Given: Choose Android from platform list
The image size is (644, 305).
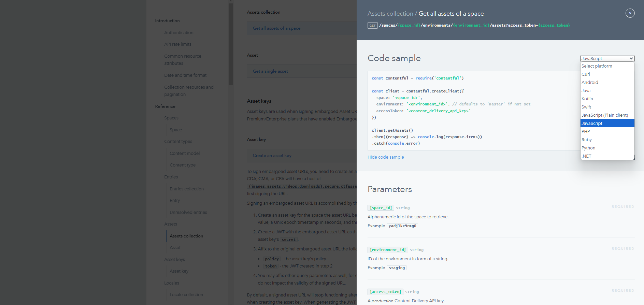Looking at the screenshot, I should [x=607, y=82].
